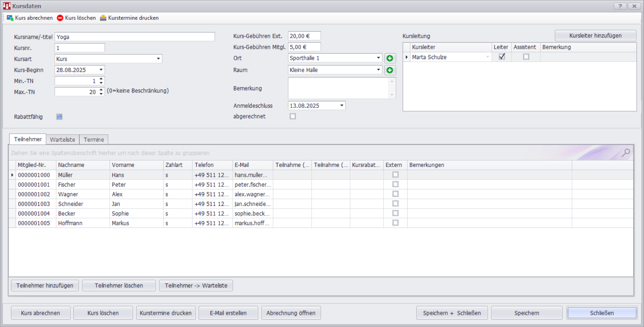
Task: Tick Extern checkbox for Hoffmann
Action: (x=396, y=223)
